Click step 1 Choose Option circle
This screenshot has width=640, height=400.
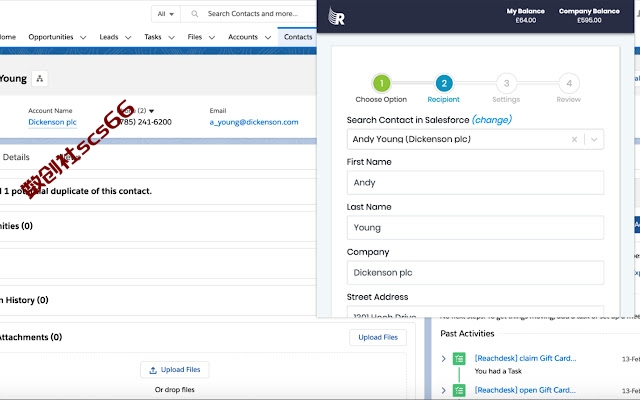pyautogui.click(x=381, y=83)
